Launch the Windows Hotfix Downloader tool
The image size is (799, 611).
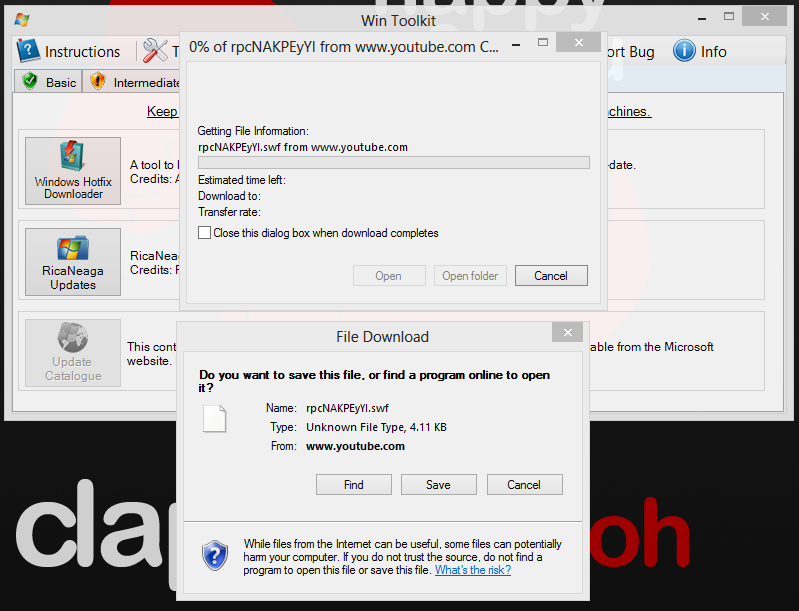pos(73,171)
